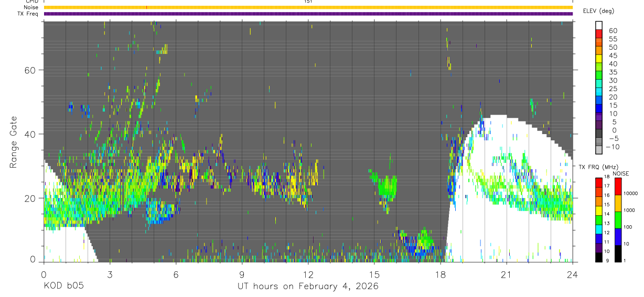Click the yellow 14–15 segment of TX FRQ bar
Viewport: 644px width, 297px height.
click(x=599, y=211)
